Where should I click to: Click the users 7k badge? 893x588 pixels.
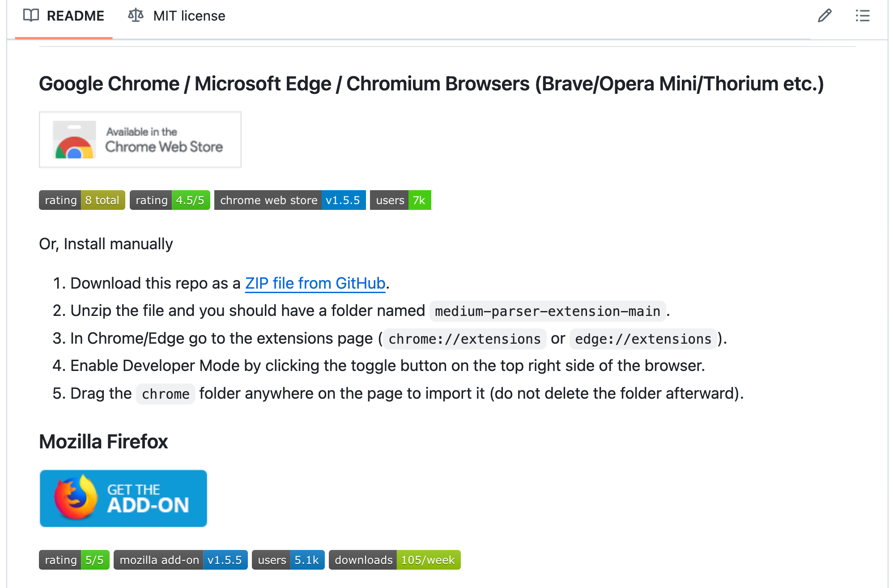pyautogui.click(x=400, y=200)
